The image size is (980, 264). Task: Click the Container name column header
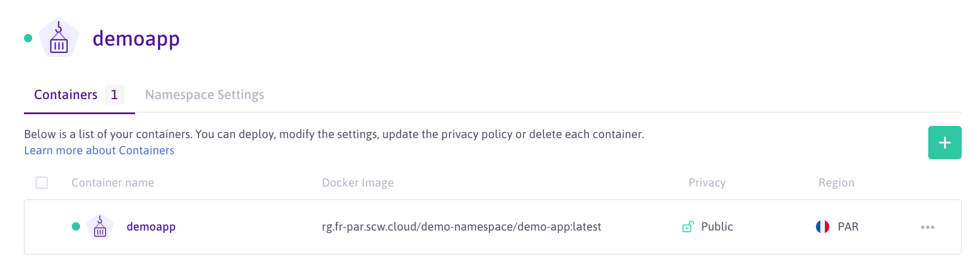113,183
